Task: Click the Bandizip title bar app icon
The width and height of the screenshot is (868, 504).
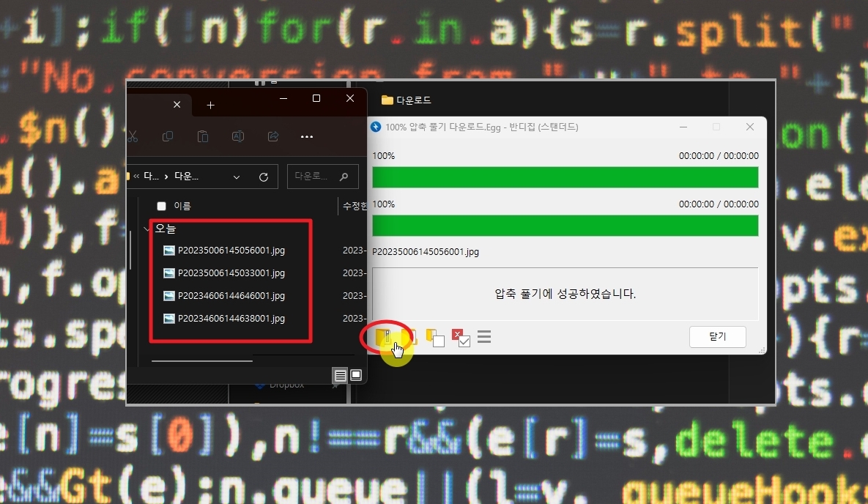Action: pyautogui.click(x=376, y=127)
